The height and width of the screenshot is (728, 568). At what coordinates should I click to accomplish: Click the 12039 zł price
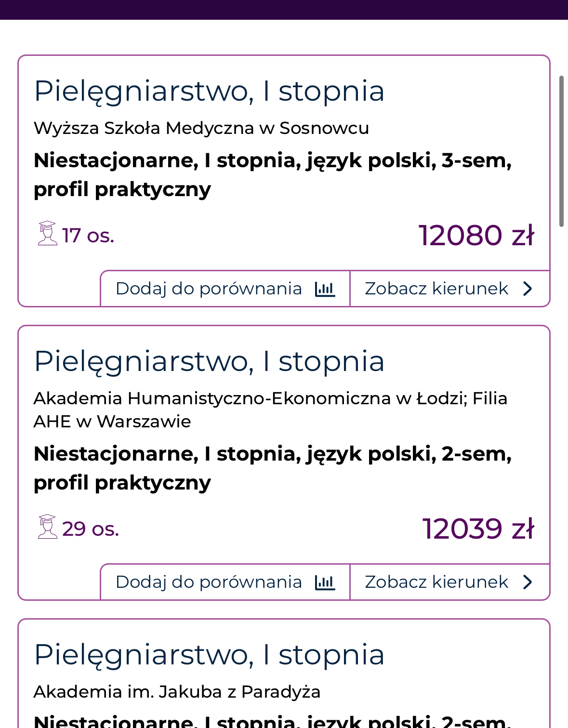pyautogui.click(x=478, y=529)
